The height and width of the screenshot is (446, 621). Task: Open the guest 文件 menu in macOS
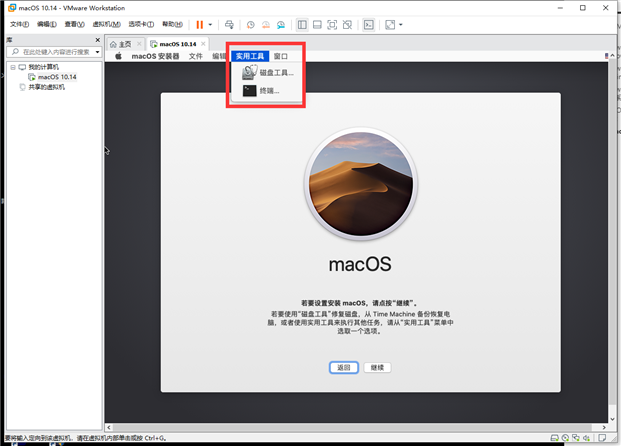(196, 56)
